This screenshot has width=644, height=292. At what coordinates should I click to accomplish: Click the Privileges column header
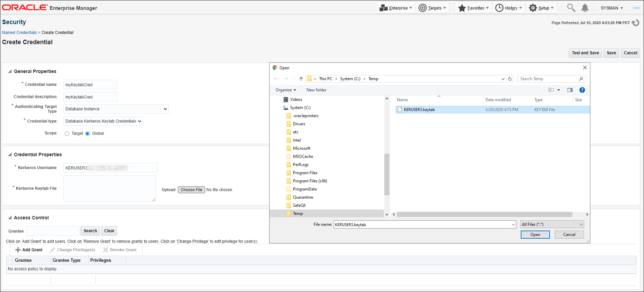coord(107,260)
